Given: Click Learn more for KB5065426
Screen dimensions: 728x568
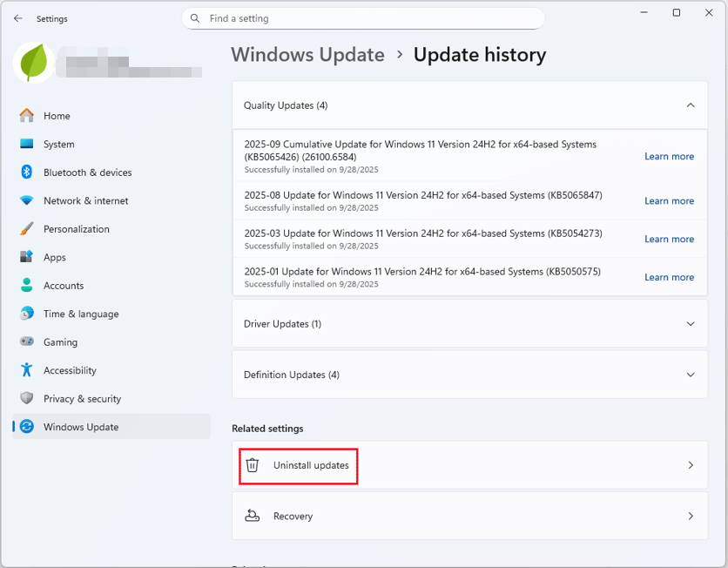Looking at the screenshot, I should 669,156.
